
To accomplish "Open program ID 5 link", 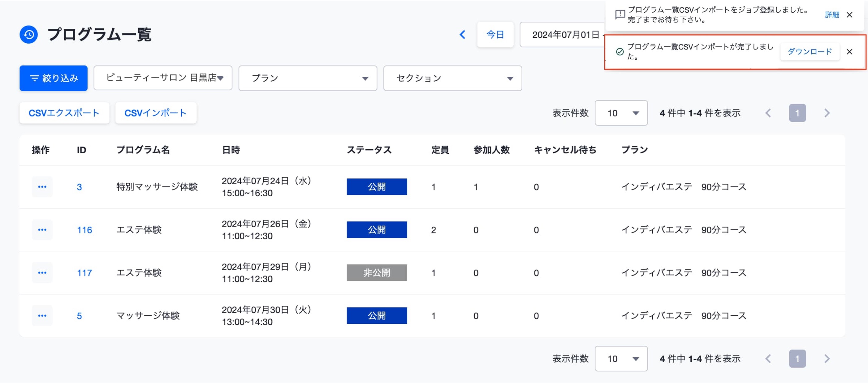I will point(79,317).
